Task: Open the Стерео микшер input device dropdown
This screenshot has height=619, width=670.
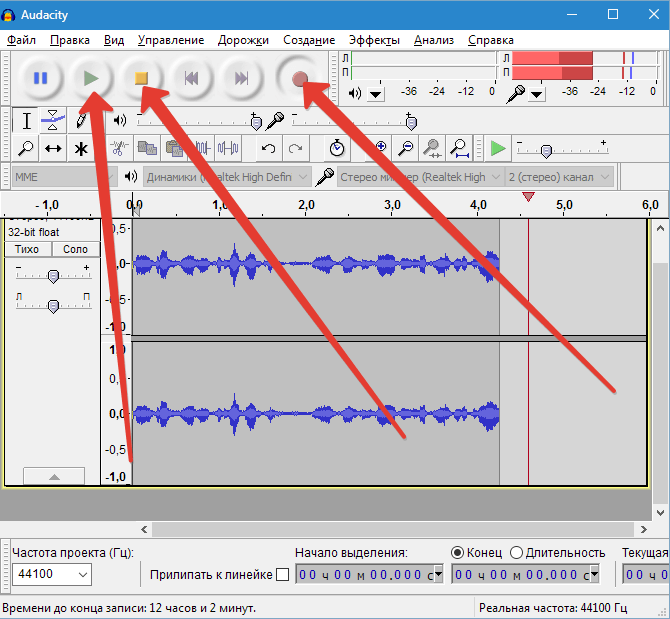Action: coord(420,177)
